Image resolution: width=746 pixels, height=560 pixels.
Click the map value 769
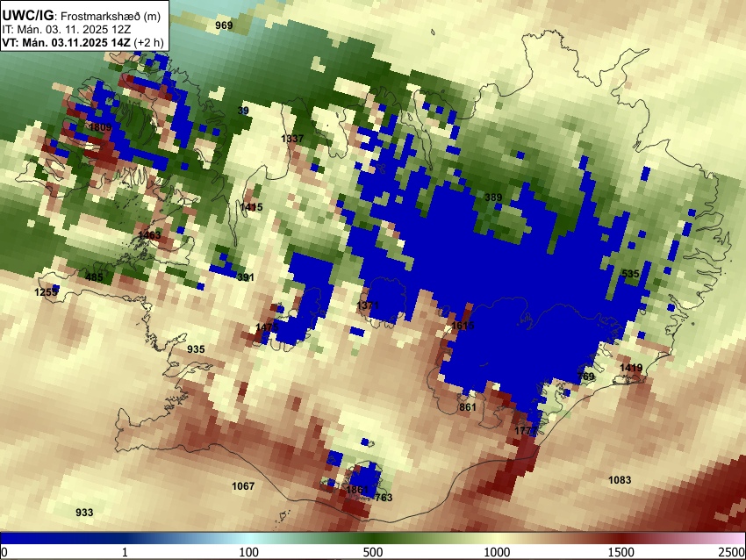[585, 377]
